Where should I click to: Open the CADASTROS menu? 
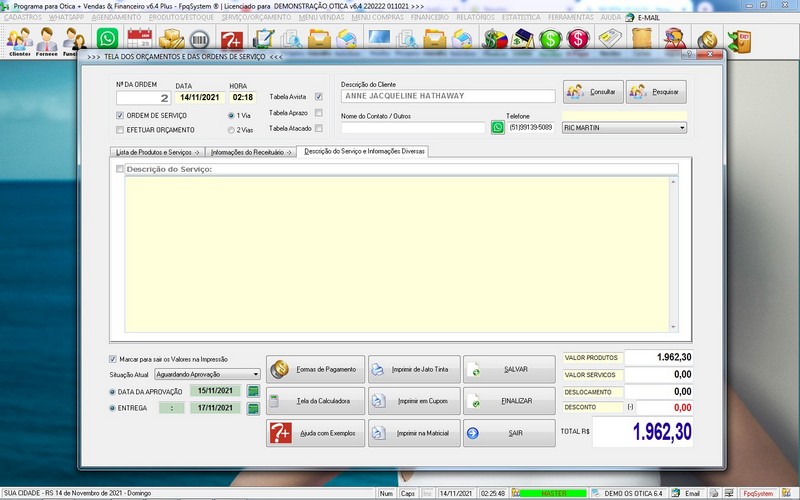[23, 17]
